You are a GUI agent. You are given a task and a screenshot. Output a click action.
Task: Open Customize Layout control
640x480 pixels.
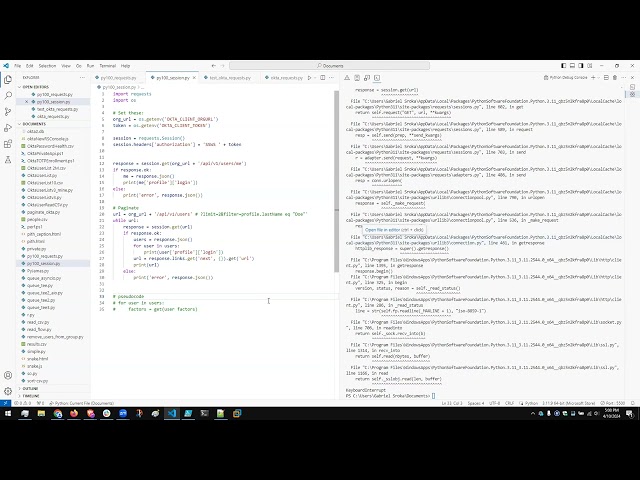(590, 66)
